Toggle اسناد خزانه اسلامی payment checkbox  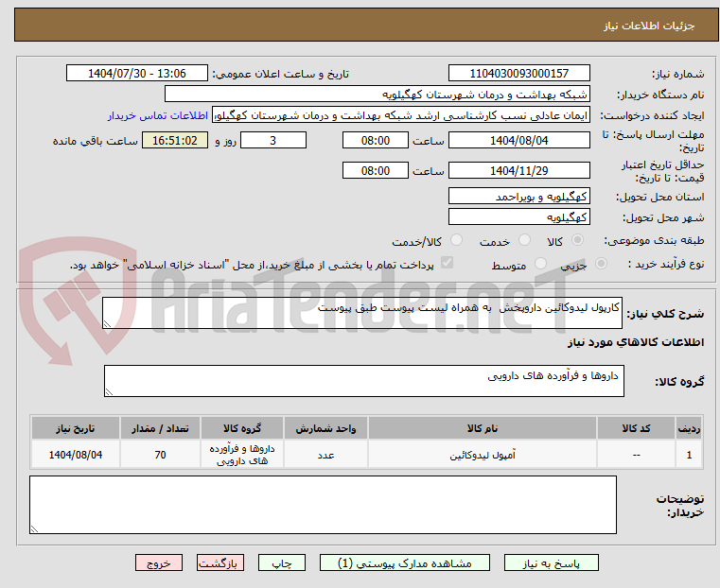(447, 263)
